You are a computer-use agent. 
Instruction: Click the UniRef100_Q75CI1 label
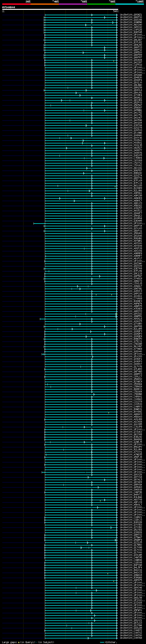pos(131,342)
